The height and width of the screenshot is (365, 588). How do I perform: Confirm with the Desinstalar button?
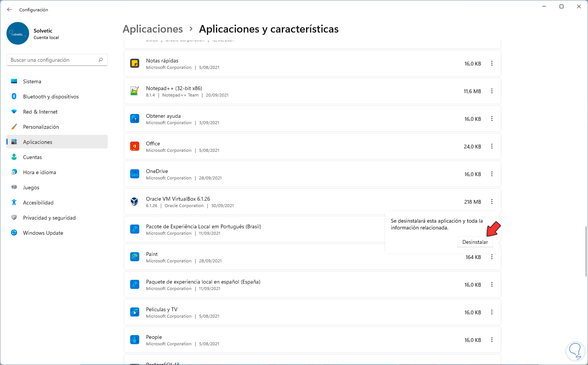(475, 242)
